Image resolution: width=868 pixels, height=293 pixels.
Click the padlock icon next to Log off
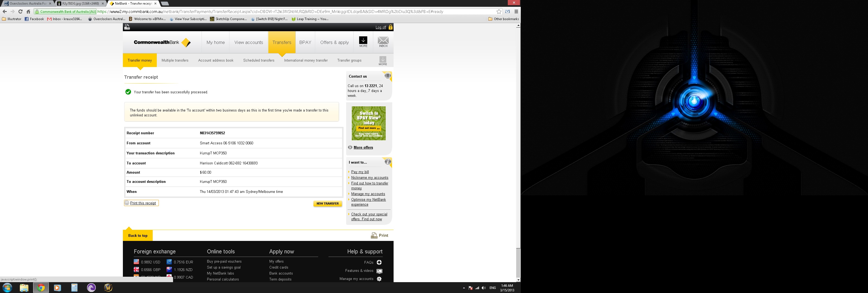391,27
